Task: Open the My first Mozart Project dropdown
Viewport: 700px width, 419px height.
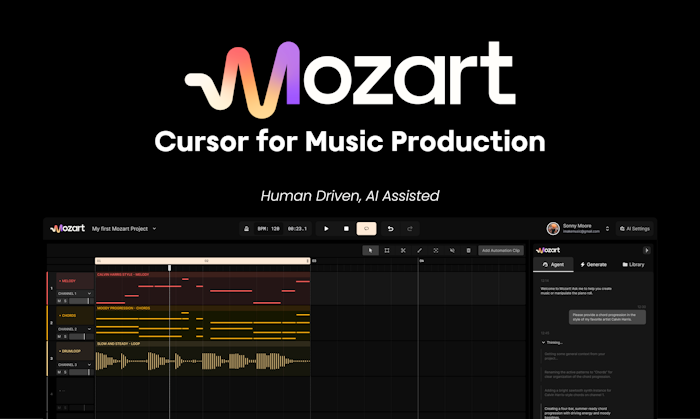Action: [124, 228]
